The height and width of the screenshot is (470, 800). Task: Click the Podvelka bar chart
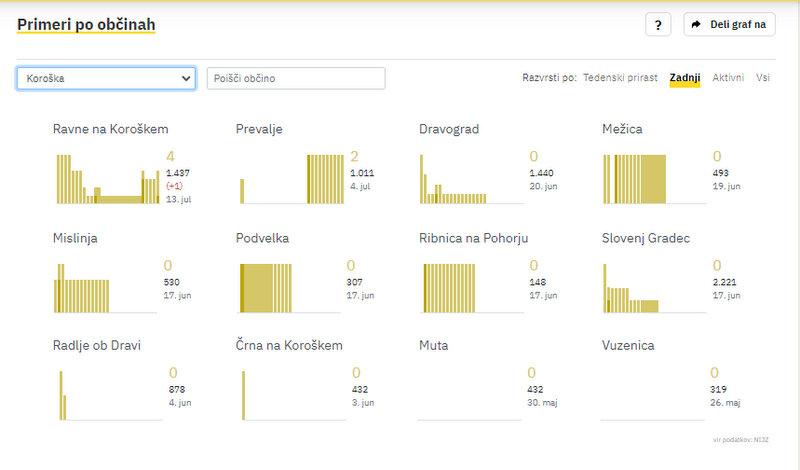[290, 288]
